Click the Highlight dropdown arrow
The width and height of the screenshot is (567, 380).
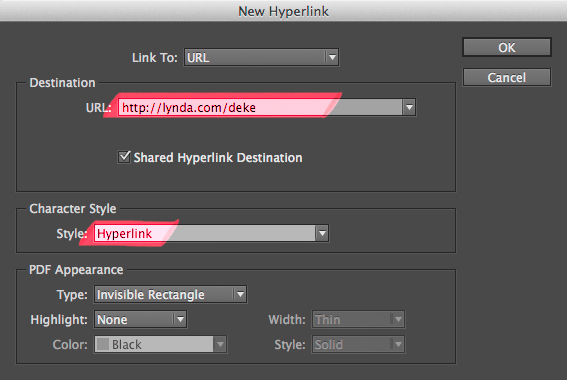(180, 319)
